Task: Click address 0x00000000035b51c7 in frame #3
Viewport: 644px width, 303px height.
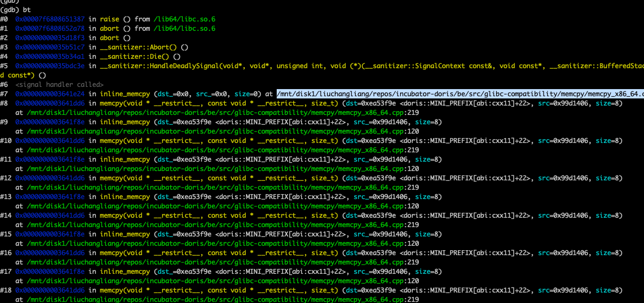Action: pos(50,47)
